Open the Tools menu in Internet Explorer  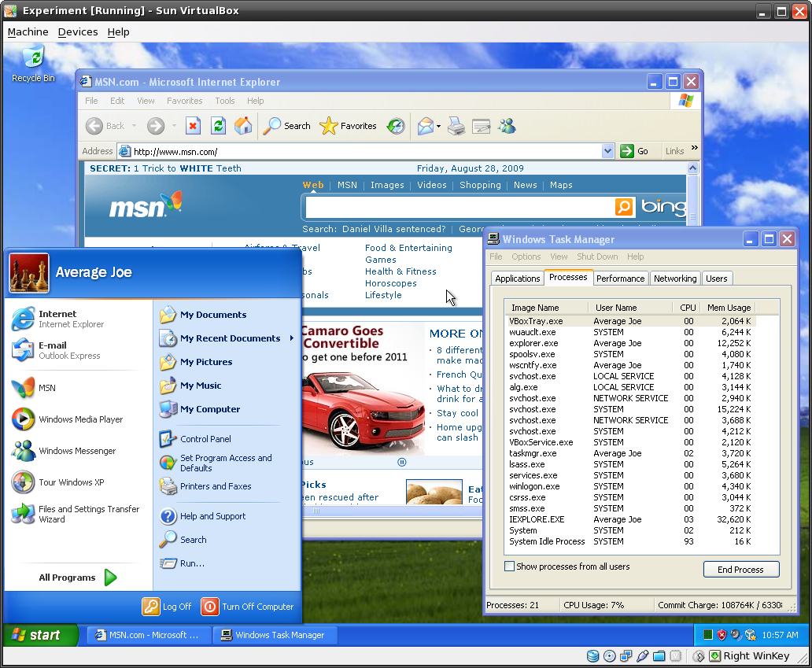225,101
